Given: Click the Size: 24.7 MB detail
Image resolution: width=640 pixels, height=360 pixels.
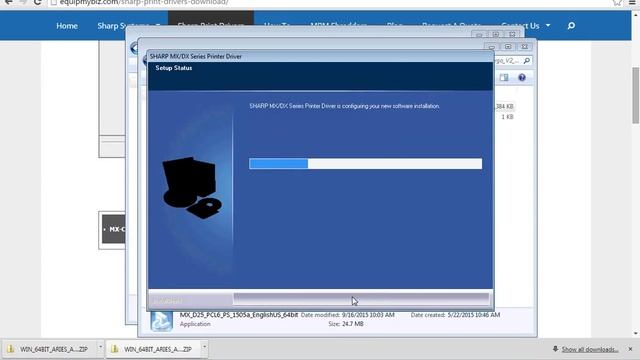Looking at the screenshot, I should click(346, 324).
